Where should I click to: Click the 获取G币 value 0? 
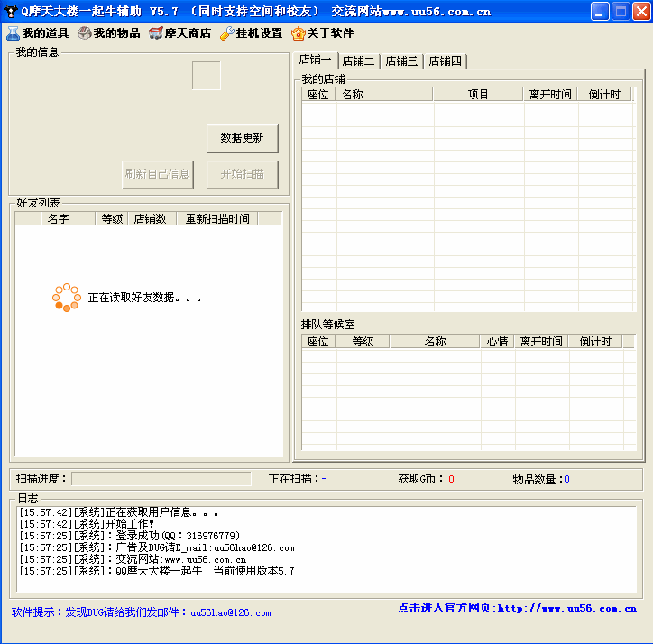(x=452, y=480)
